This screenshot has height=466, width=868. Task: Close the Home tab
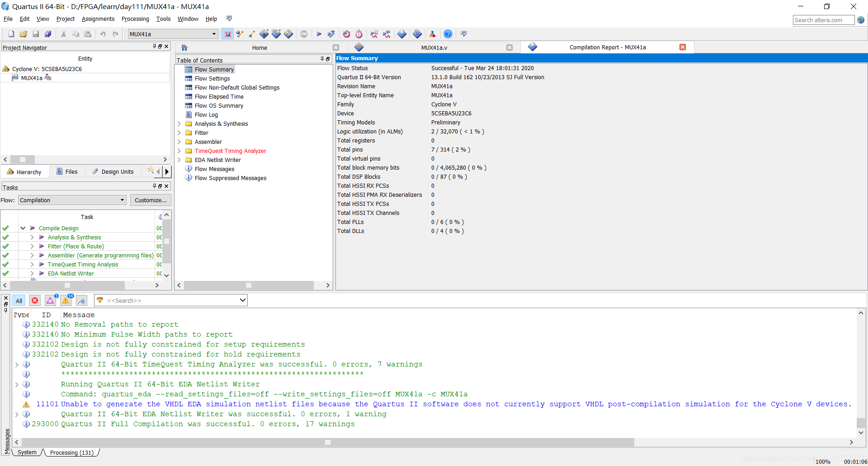click(336, 48)
